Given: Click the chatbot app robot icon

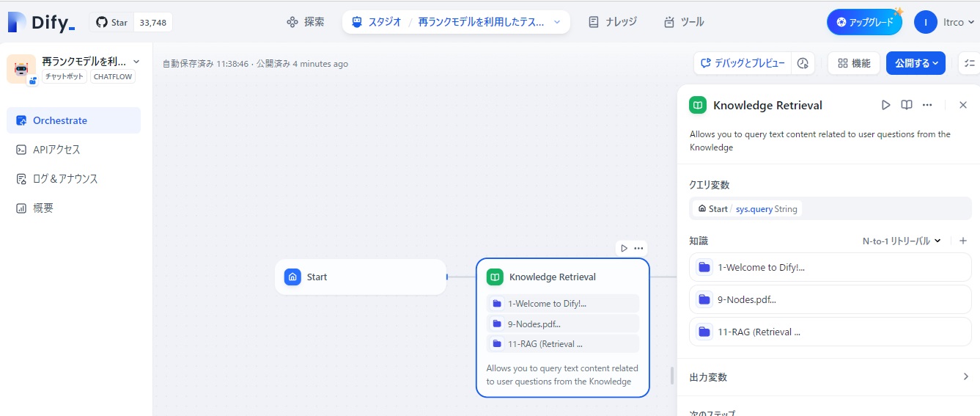Looking at the screenshot, I should point(21,69).
